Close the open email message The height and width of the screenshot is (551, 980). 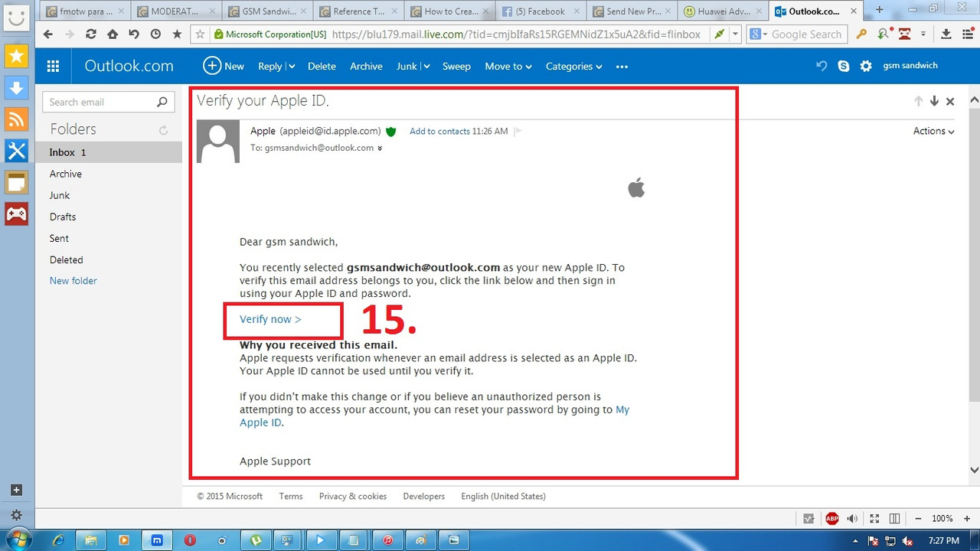tap(950, 101)
